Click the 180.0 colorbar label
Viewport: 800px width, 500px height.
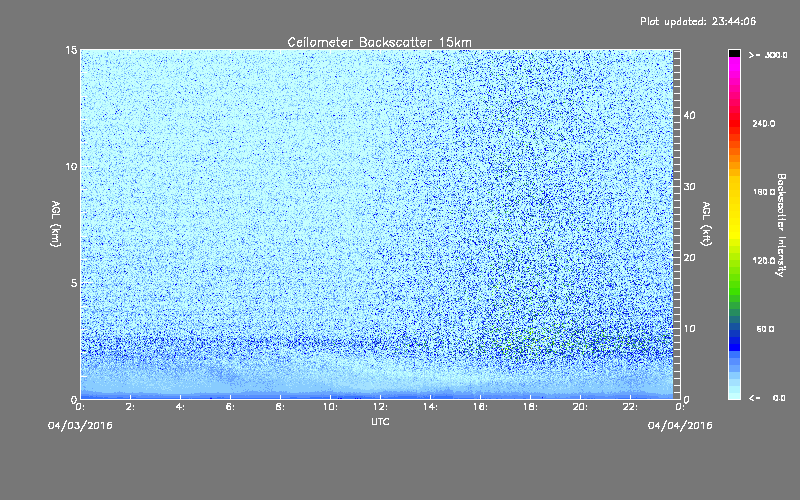pos(764,192)
